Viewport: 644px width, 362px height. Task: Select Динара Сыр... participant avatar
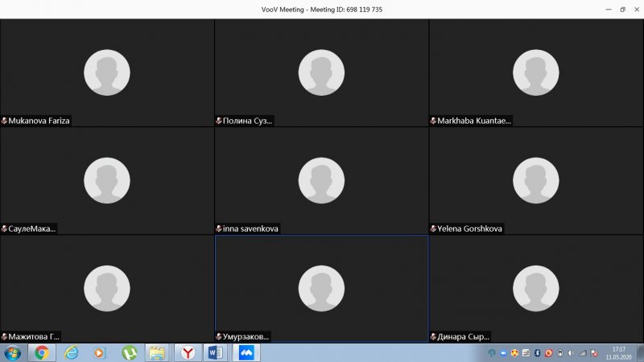click(535, 289)
